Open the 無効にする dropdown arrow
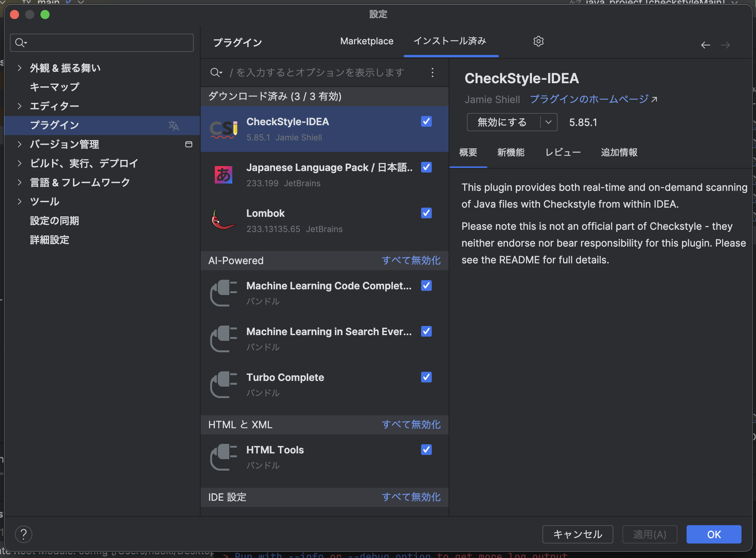756x558 pixels. (x=549, y=122)
